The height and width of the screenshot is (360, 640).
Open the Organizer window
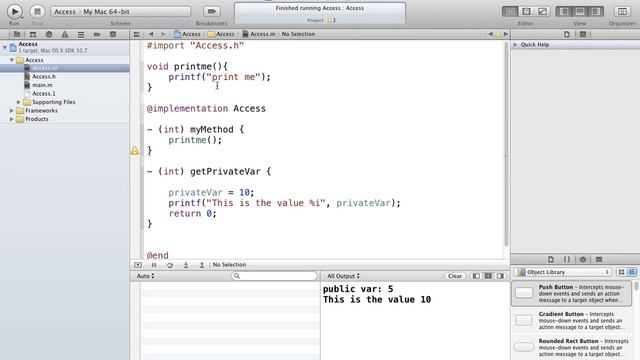pos(622,11)
